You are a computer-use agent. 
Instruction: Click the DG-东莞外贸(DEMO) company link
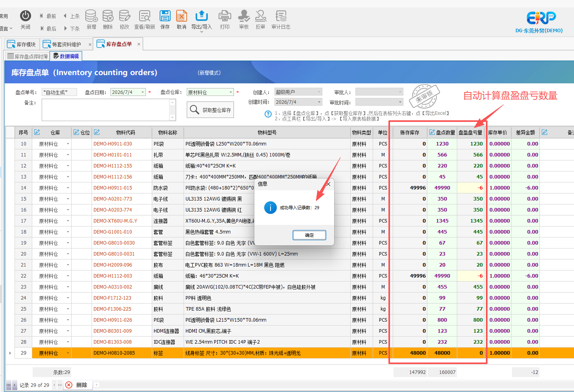pos(539,30)
